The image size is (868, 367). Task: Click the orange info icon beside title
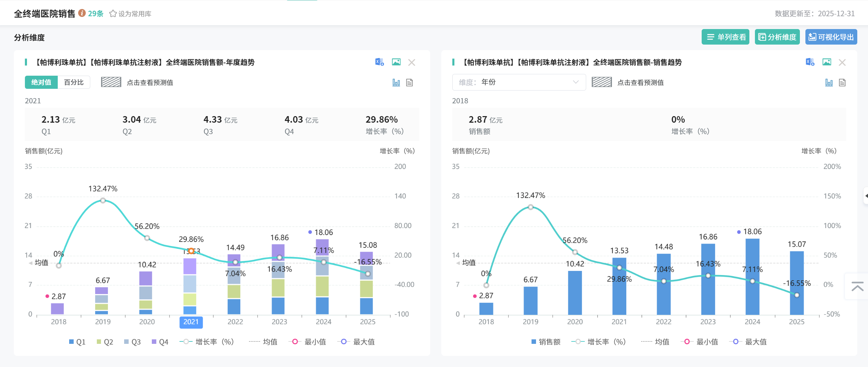[82, 13]
